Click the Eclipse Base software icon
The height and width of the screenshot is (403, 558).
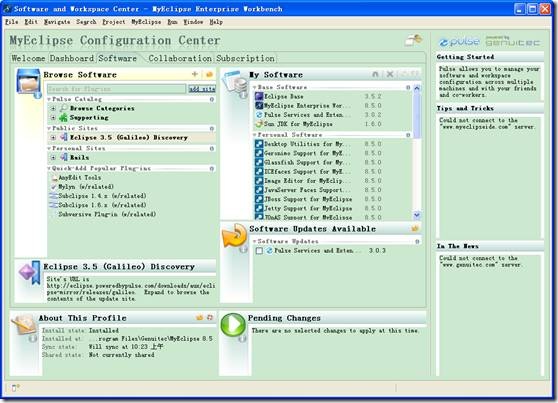pos(259,96)
